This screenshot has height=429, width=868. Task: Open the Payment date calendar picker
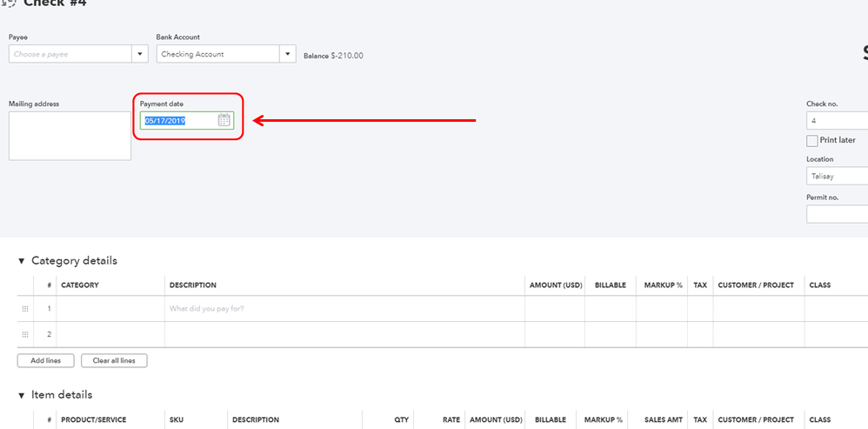(x=224, y=120)
